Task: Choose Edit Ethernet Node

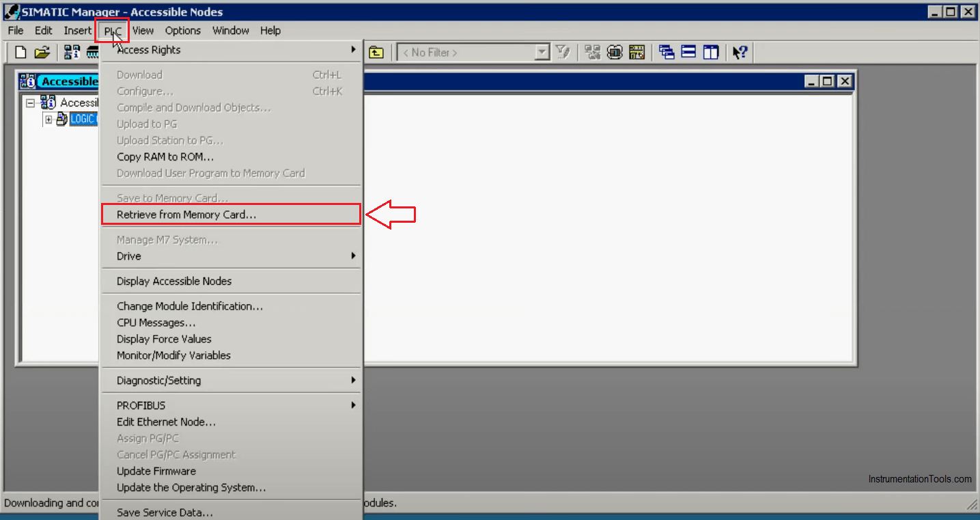Action: click(x=231, y=422)
